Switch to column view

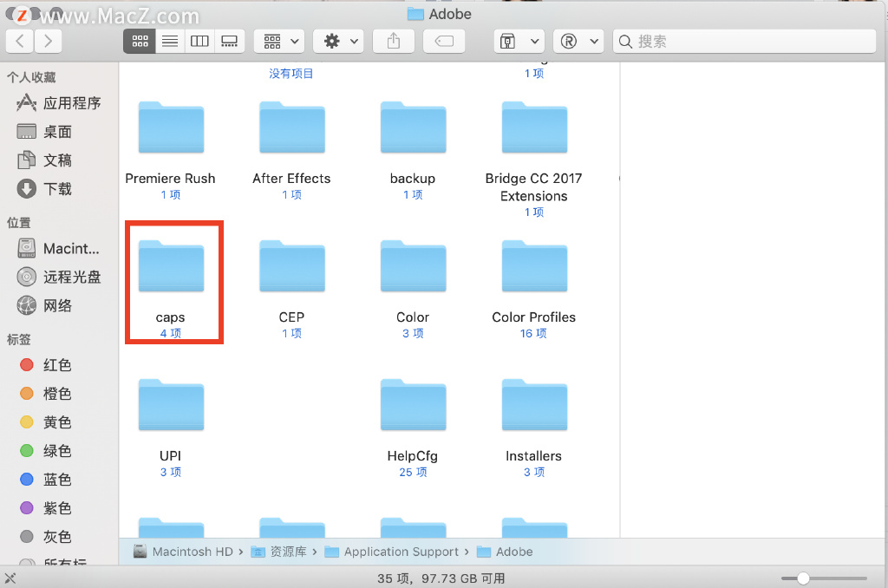tap(199, 41)
